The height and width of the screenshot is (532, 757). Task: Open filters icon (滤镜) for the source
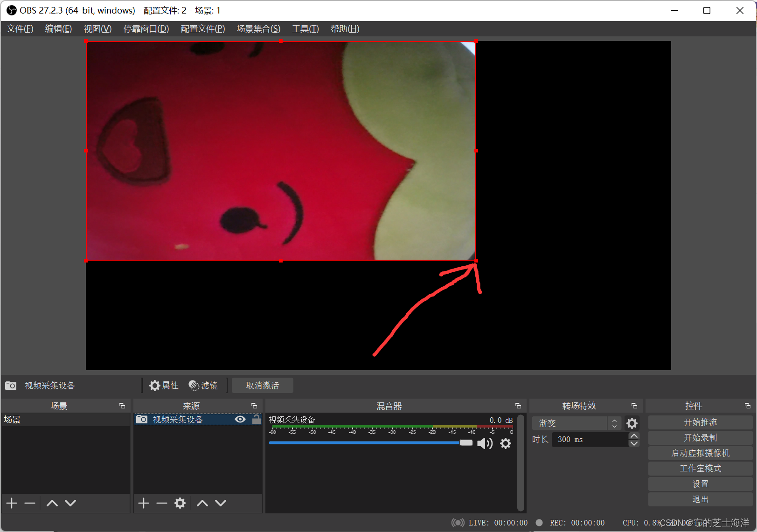click(194, 386)
